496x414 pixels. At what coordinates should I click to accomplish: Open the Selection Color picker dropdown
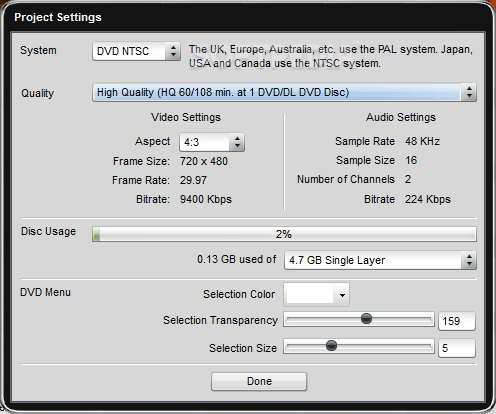[316, 295]
